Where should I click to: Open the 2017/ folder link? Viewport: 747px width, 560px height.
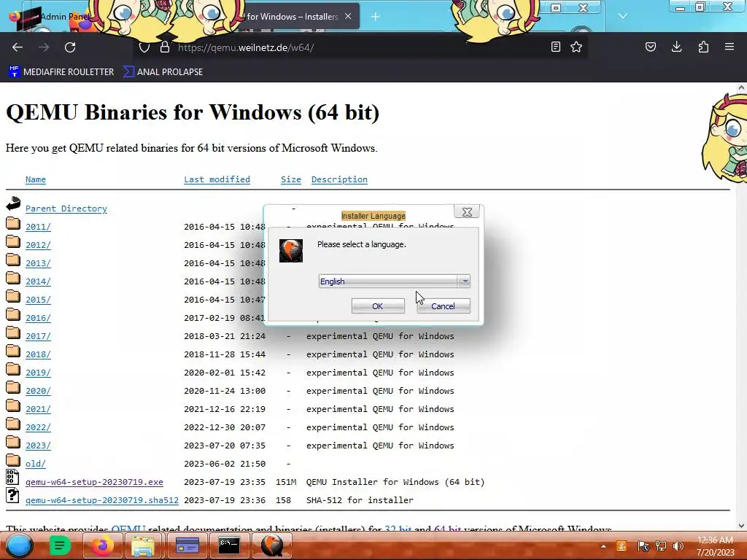coord(38,336)
